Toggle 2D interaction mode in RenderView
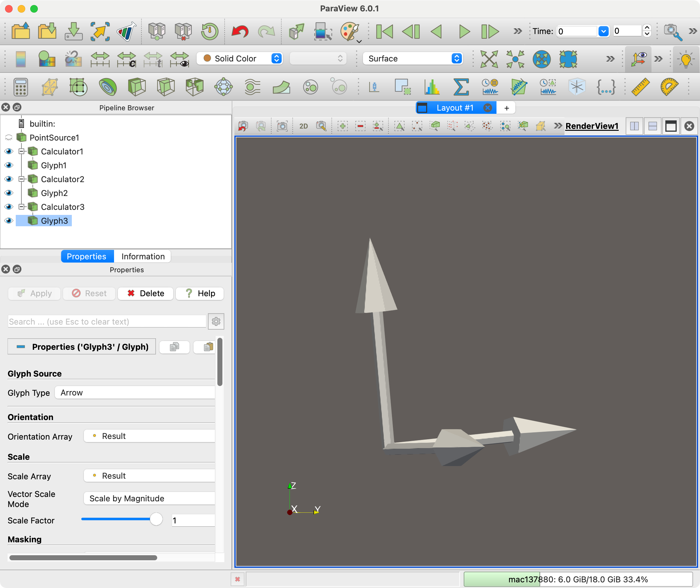 pyautogui.click(x=303, y=126)
